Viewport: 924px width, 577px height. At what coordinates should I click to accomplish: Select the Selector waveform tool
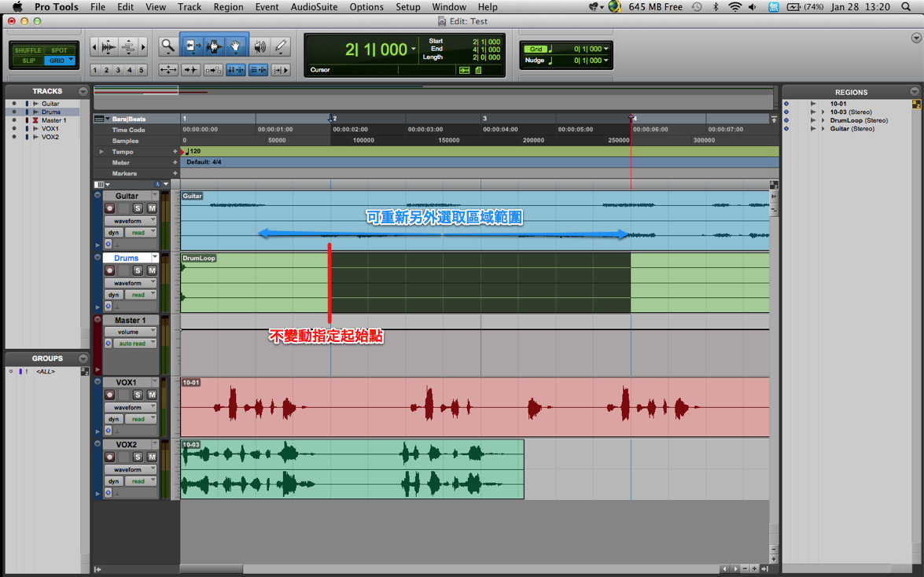pos(213,46)
